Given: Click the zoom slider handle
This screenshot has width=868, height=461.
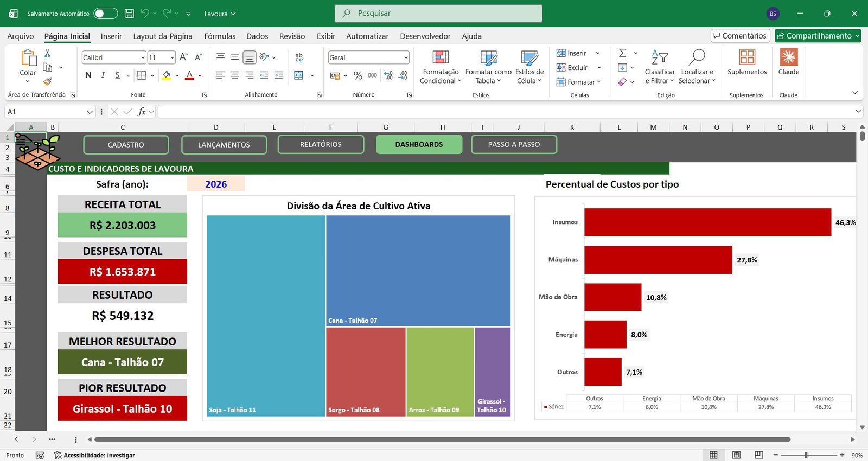Looking at the screenshot, I should (807, 455).
